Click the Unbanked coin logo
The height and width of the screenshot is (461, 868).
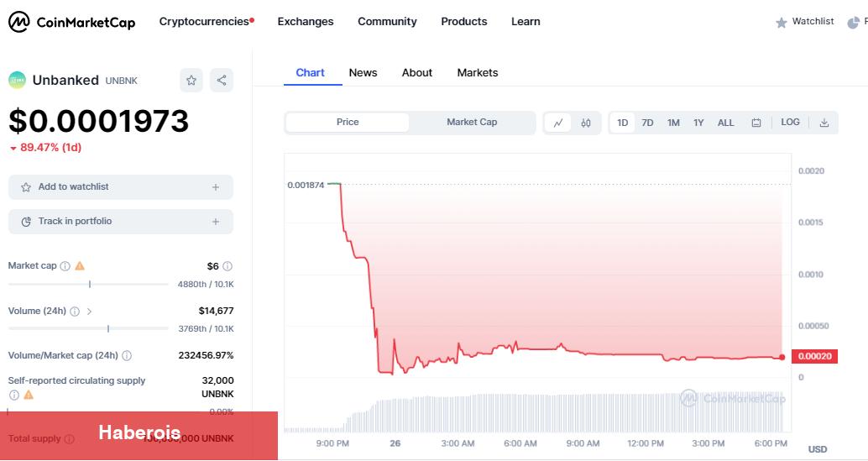coord(17,81)
